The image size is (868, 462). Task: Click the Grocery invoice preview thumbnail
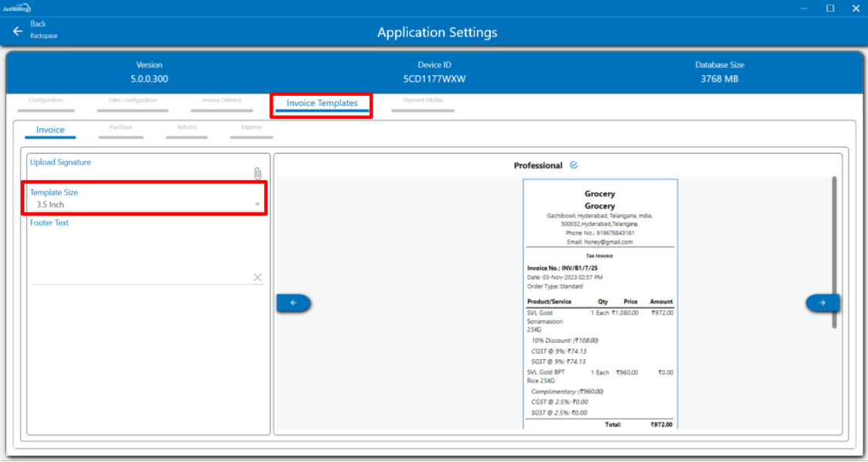pos(600,303)
